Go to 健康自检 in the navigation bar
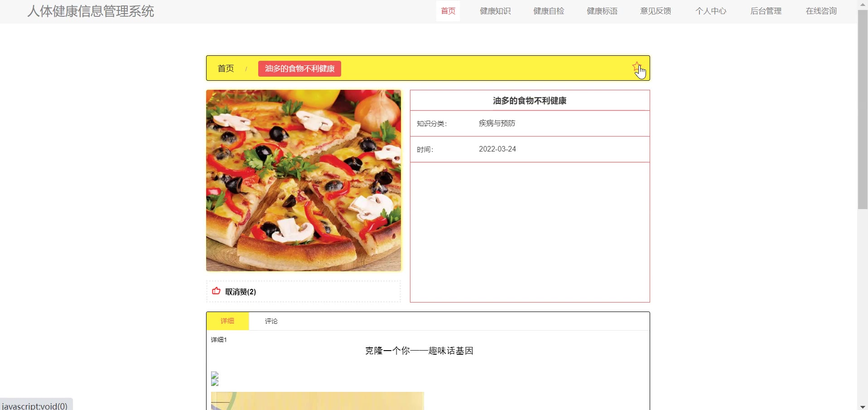The height and width of the screenshot is (410, 868). pyautogui.click(x=549, y=11)
